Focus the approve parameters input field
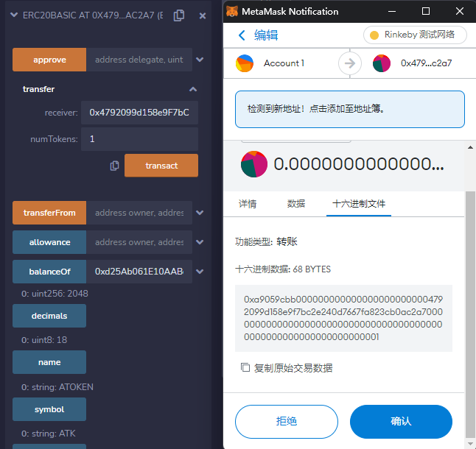This screenshot has height=449, width=476. [x=139, y=60]
